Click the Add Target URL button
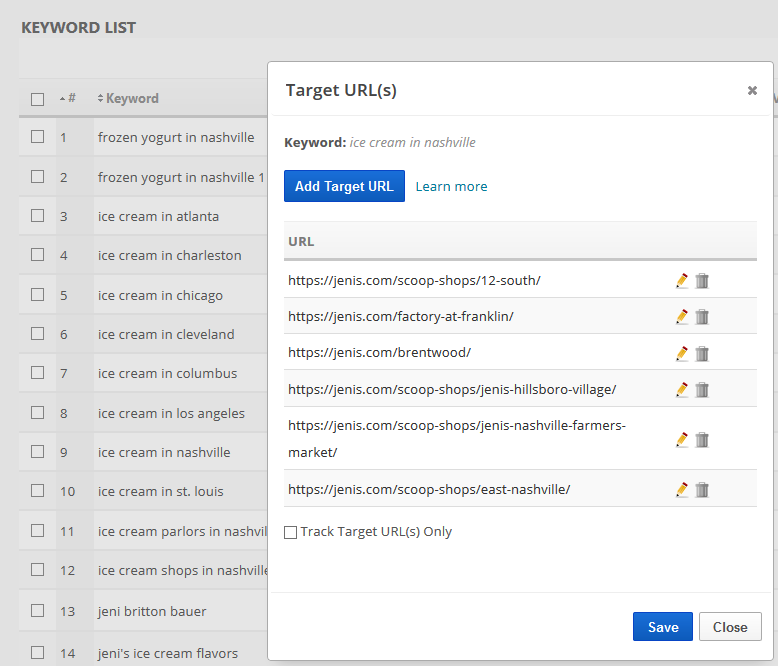The image size is (778, 666). pos(344,186)
